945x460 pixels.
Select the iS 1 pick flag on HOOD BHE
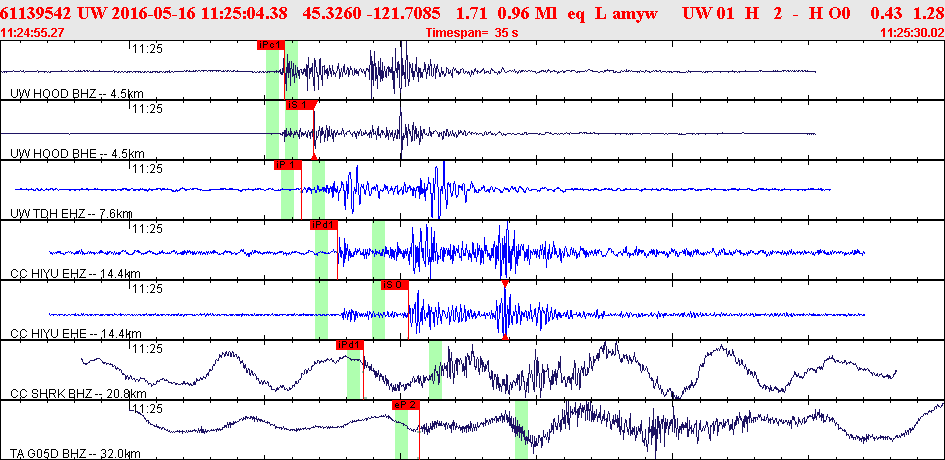(300, 105)
